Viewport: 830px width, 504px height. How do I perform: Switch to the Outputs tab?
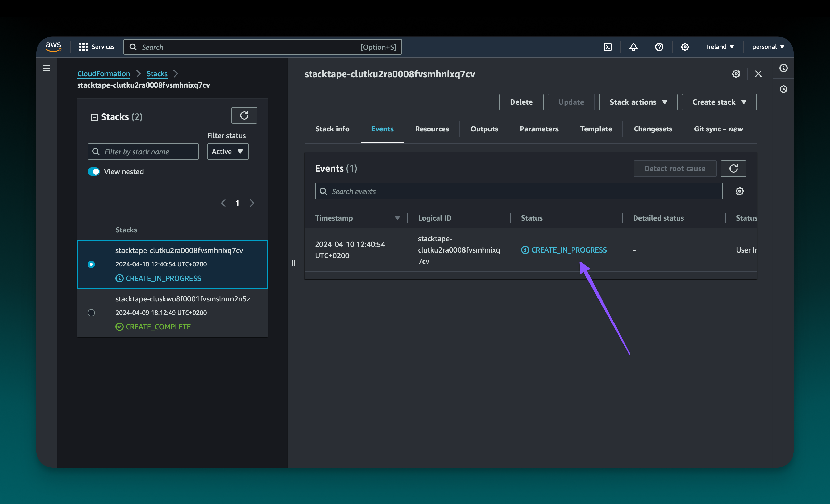pyautogui.click(x=484, y=129)
